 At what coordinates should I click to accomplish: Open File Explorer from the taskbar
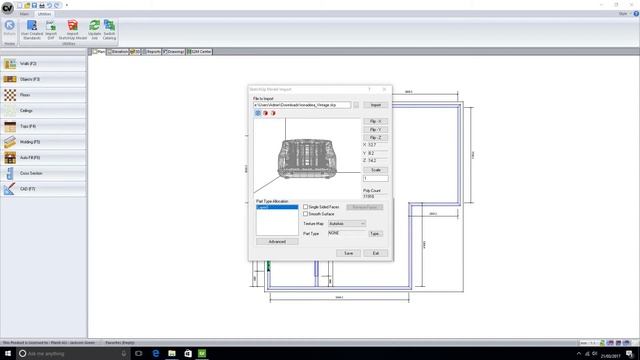(x=172, y=353)
